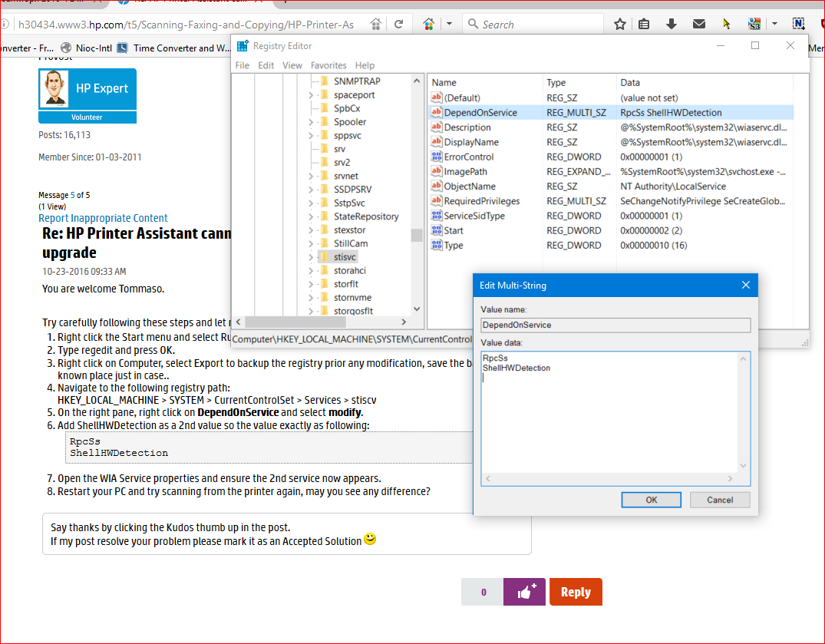The image size is (825, 644).
Task: Select the Type DWORD value
Action: (x=453, y=245)
